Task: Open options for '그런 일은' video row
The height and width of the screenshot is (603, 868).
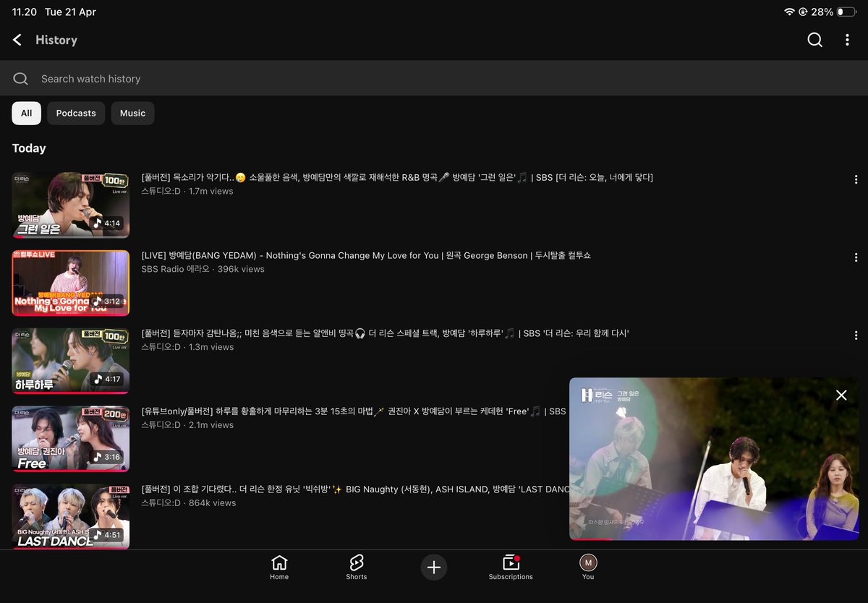Action: 856,179
